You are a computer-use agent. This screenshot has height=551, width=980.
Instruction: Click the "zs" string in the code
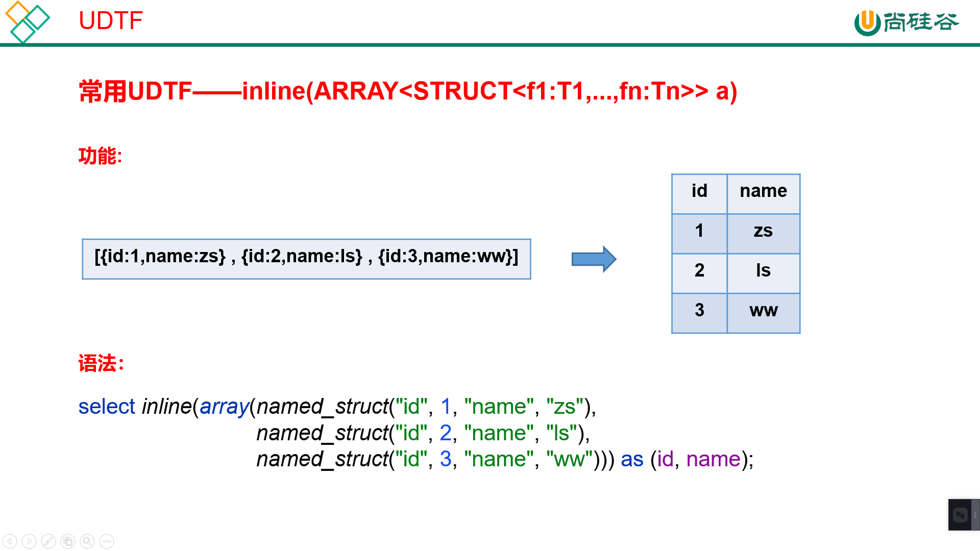click(x=565, y=407)
